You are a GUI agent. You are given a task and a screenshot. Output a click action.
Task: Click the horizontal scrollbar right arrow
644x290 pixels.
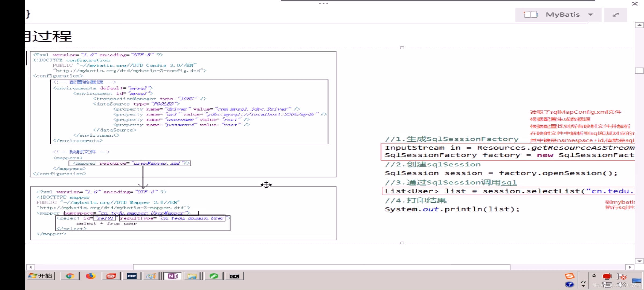pyautogui.click(x=630, y=267)
